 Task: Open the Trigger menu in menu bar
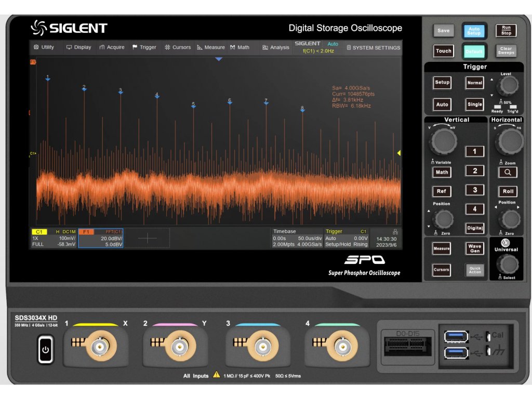pyautogui.click(x=144, y=47)
